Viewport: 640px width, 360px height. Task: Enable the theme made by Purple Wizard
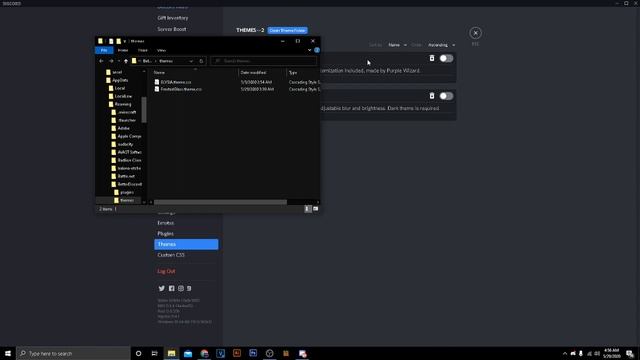pos(446,58)
